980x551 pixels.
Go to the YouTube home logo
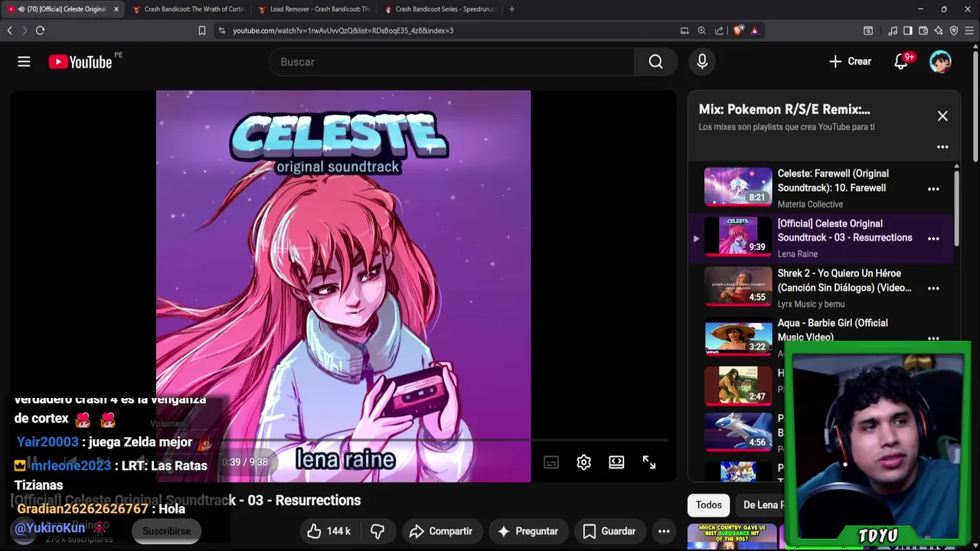pos(80,62)
